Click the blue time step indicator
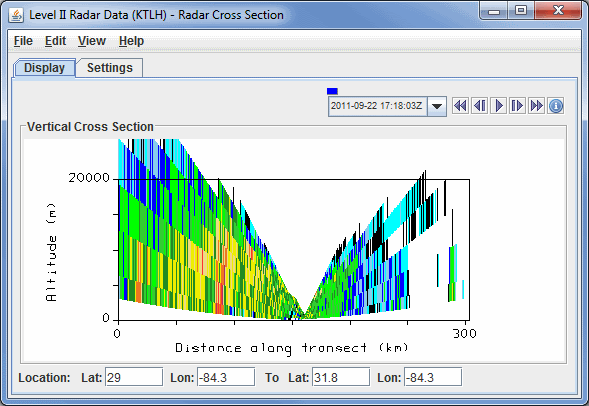Screen dimensions: 589x406 (332, 91)
